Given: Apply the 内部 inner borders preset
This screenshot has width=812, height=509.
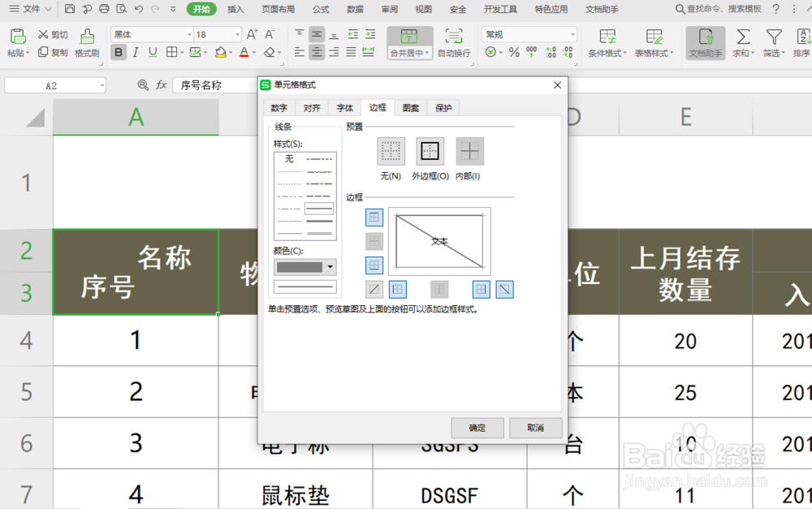Looking at the screenshot, I should (x=469, y=150).
